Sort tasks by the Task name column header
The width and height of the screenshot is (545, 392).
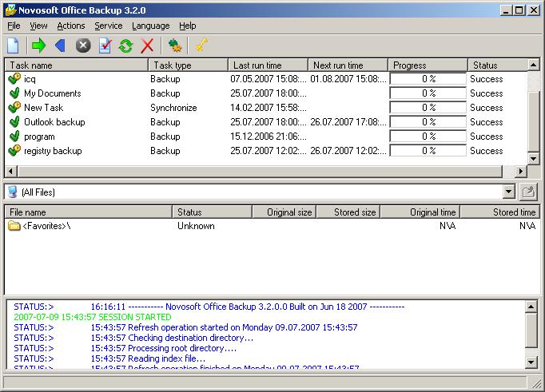(77, 65)
